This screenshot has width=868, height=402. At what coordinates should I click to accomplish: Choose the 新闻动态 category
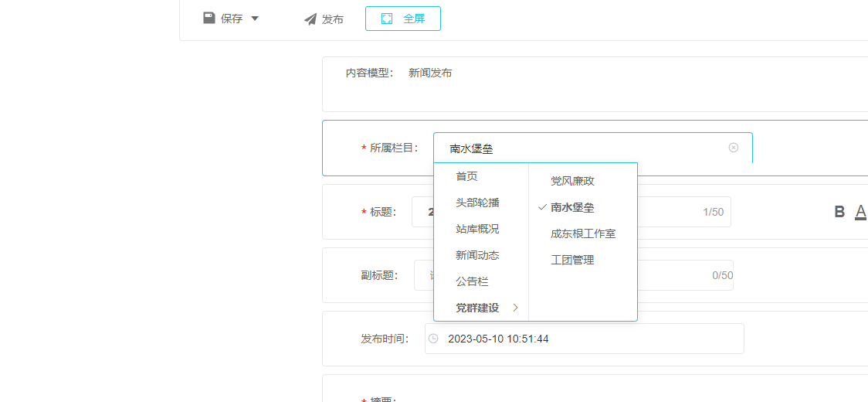477,255
